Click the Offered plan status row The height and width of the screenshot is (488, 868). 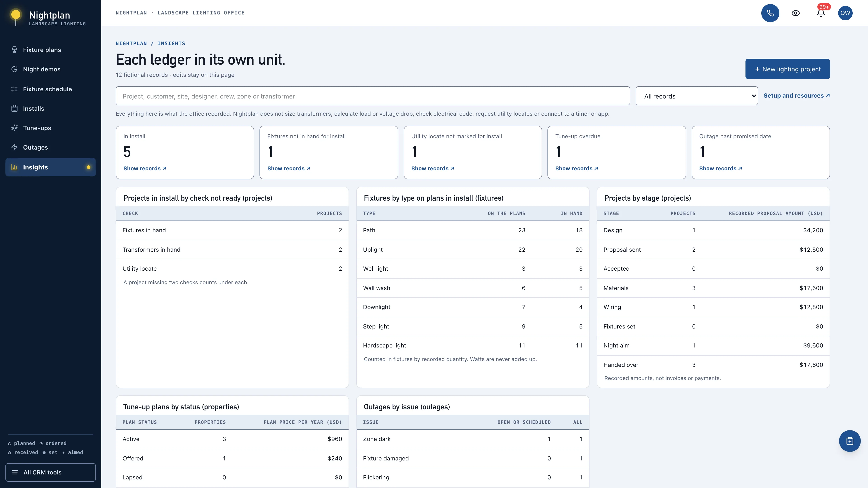(x=232, y=458)
